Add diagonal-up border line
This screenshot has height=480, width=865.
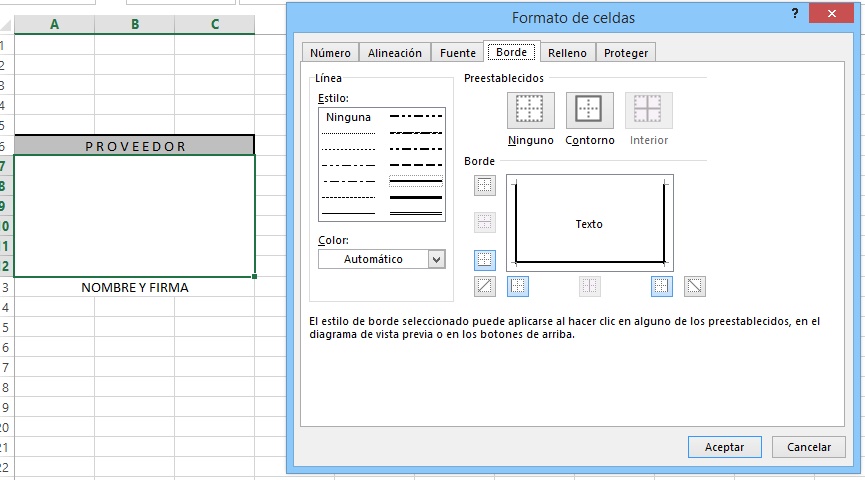tap(485, 286)
